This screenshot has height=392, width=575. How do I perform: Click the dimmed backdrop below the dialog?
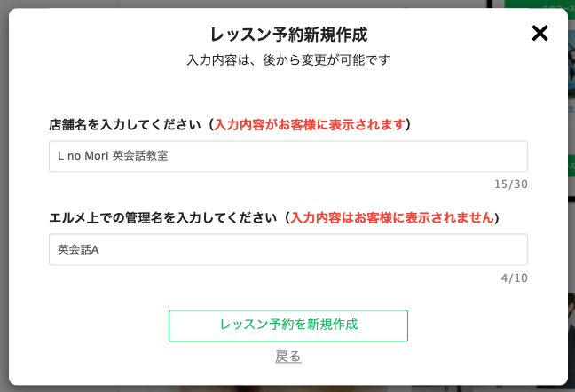tap(288, 388)
